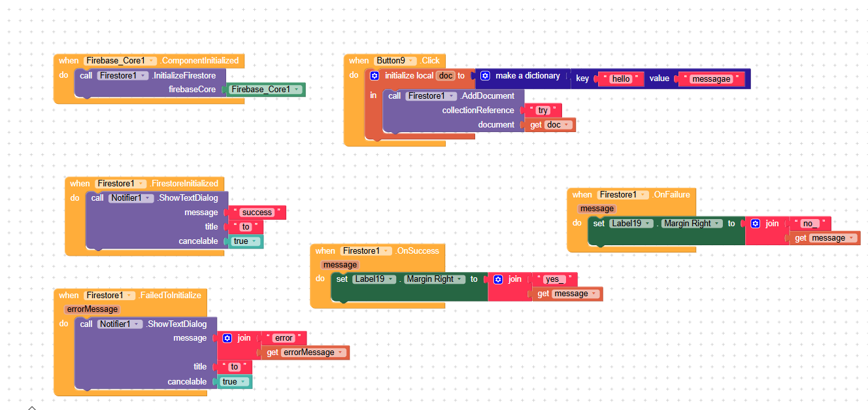This screenshot has height=410, width=868.
Task: Click gear icon on initialize local doc block
Action: 375,76
